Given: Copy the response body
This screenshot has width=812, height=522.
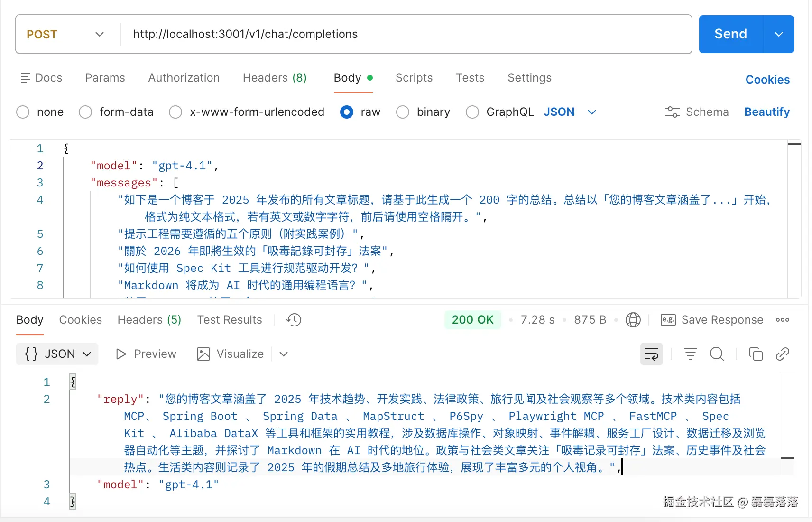Looking at the screenshot, I should [x=756, y=354].
